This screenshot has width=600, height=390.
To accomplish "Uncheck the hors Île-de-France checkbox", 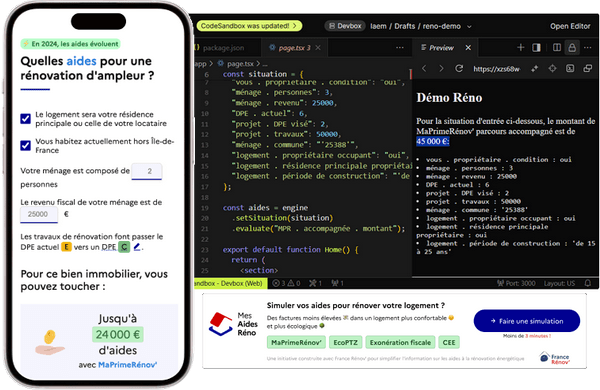I will coord(26,145).
